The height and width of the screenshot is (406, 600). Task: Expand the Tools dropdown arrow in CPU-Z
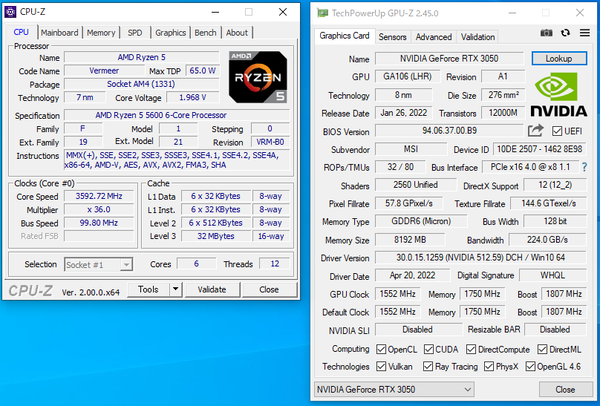tap(175, 289)
